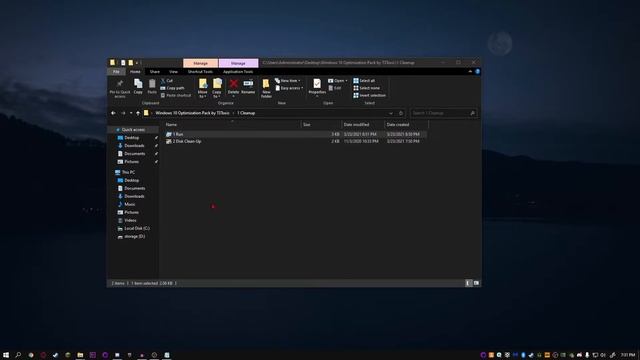Collapse the ribbon with the chevron arrow

point(470,71)
